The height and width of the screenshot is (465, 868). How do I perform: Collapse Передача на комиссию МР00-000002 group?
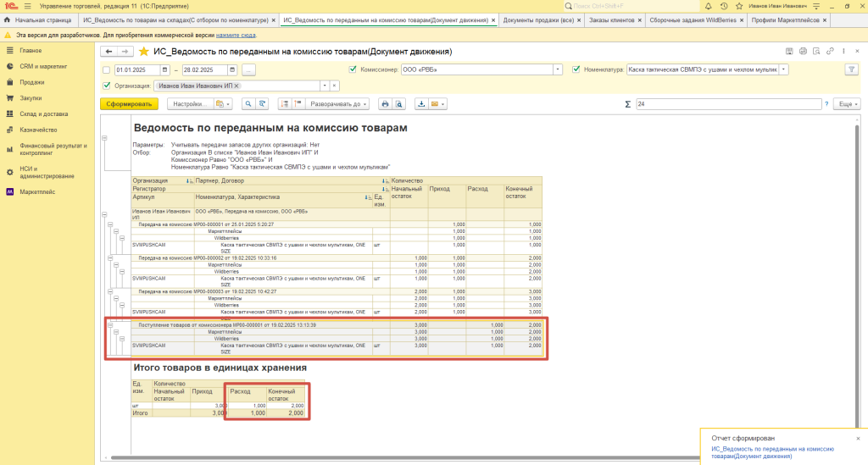tap(110, 258)
